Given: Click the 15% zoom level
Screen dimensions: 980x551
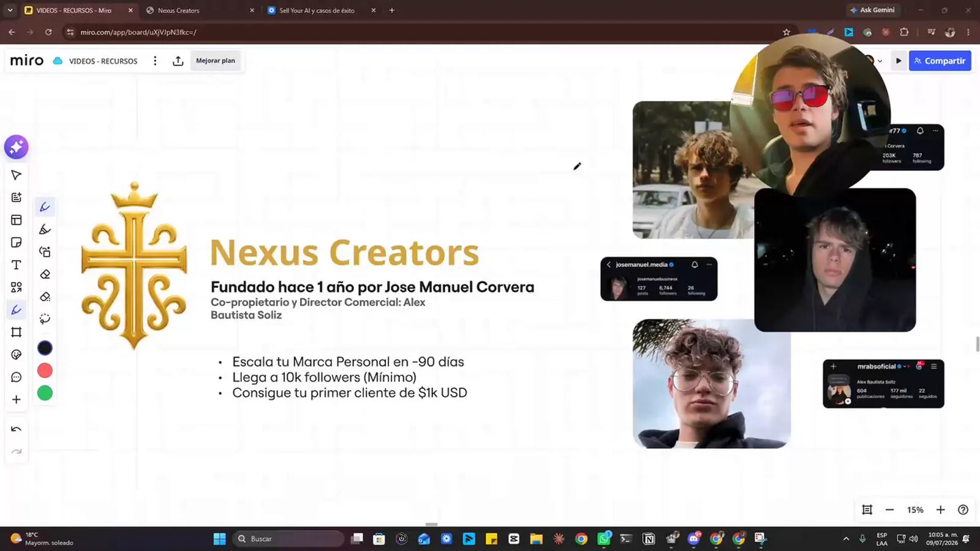Looking at the screenshot, I should [x=915, y=510].
